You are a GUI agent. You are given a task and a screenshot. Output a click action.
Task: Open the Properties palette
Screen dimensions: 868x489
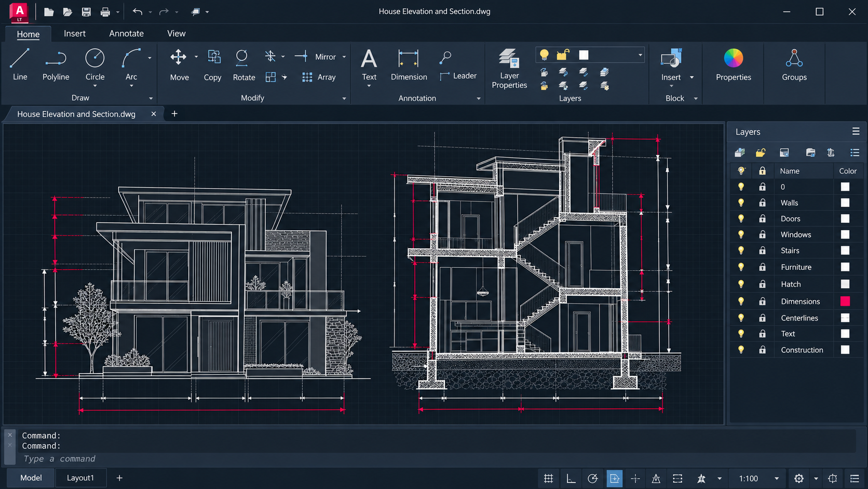pyautogui.click(x=733, y=64)
